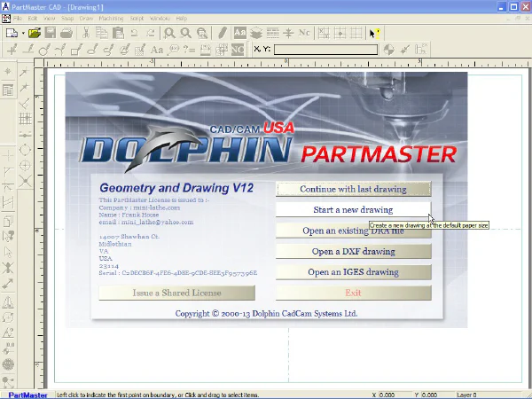Screen dimensions: 532x399
Task: Click the New drawing toolbar icon
Action: (12, 33)
